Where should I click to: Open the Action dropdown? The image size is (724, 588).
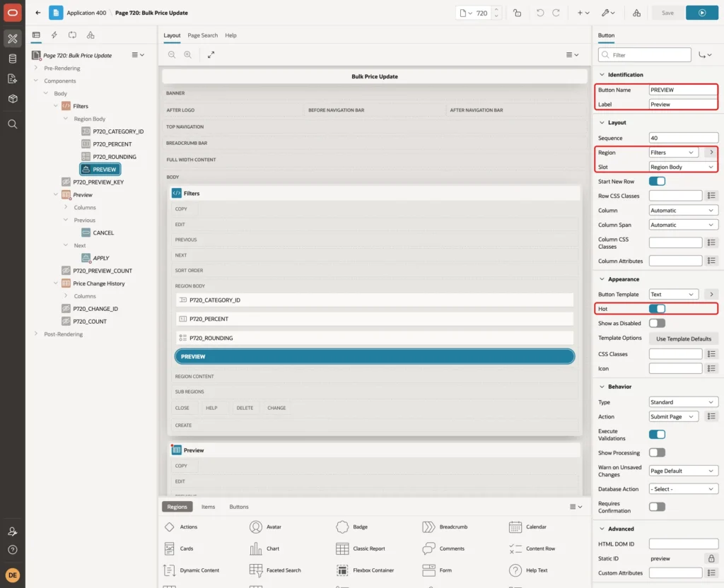(x=674, y=416)
